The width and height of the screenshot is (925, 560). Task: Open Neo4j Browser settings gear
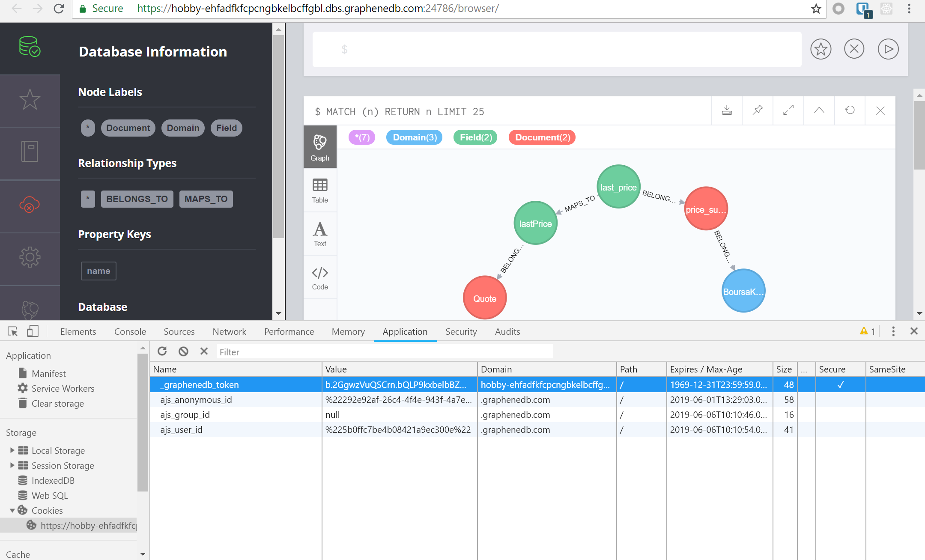(x=30, y=257)
